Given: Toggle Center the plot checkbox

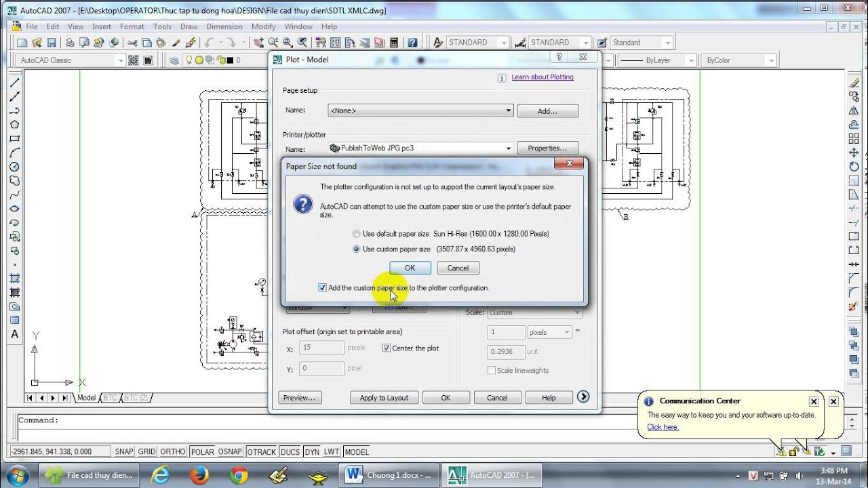Looking at the screenshot, I should tap(387, 348).
